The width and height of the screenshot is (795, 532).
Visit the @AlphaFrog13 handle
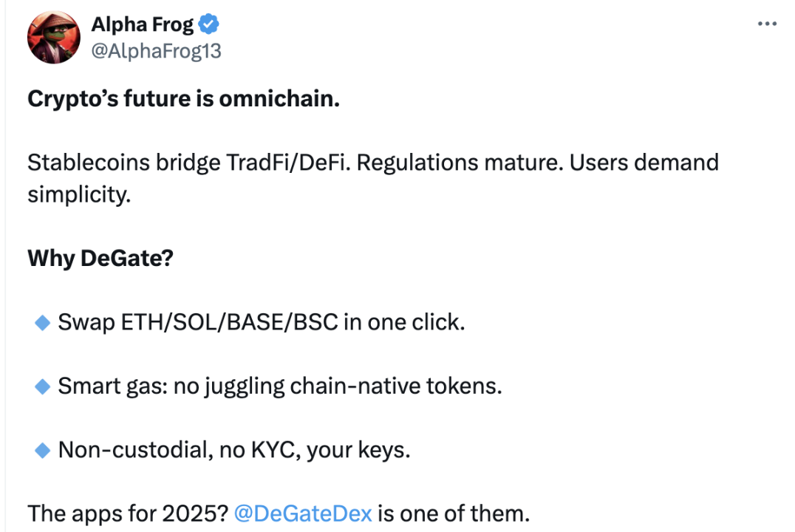pos(156,51)
